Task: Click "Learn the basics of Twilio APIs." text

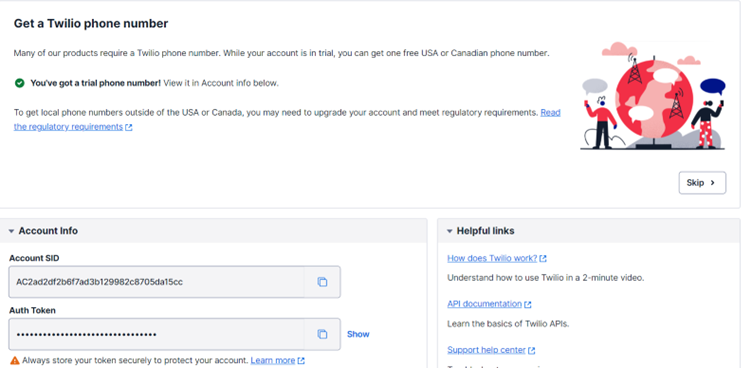Action: tap(508, 324)
